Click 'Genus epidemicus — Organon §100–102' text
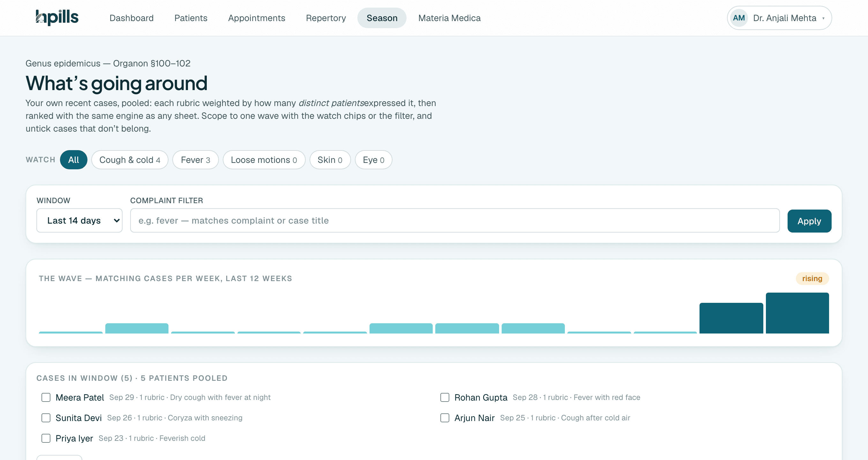Viewport: 868px width, 460px height. pos(108,63)
